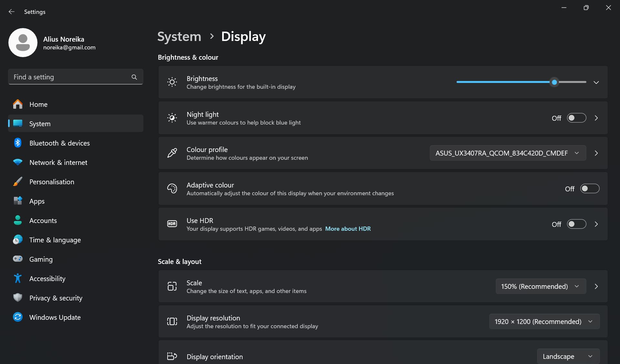Open the Scale 150% dropdown

(541, 286)
